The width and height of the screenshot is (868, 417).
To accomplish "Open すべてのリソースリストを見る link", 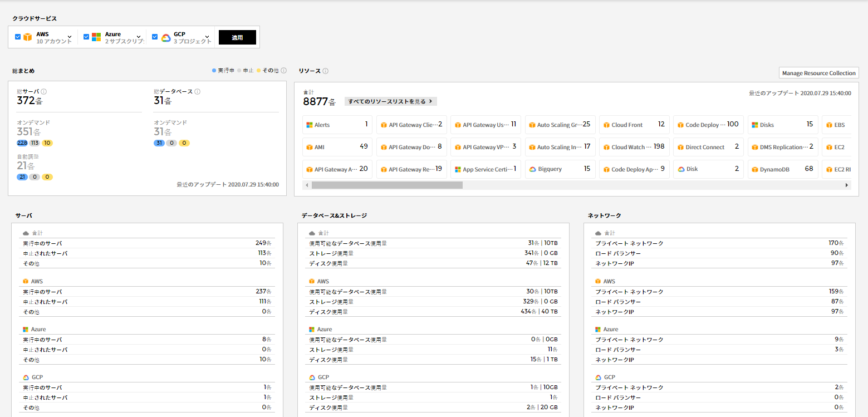I will click(390, 101).
